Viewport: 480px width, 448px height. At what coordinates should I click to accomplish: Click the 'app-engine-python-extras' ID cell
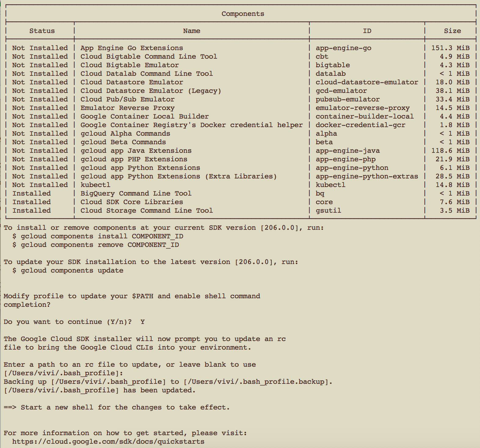(367, 176)
